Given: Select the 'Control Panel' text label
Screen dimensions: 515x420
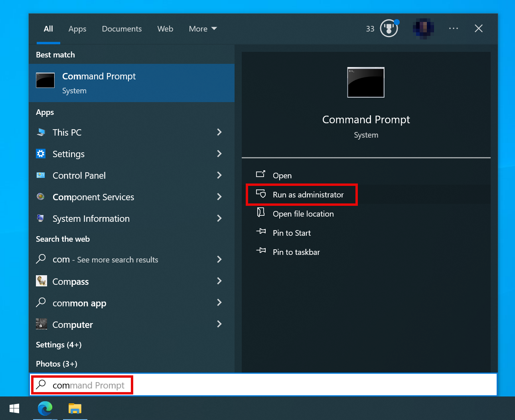Looking at the screenshot, I should pos(79,175).
